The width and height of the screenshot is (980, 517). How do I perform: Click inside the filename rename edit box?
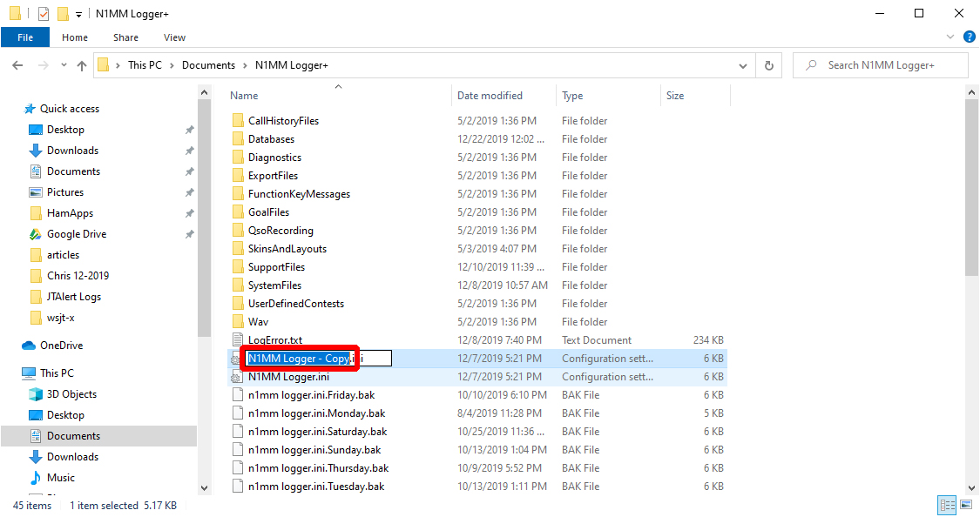coord(319,359)
